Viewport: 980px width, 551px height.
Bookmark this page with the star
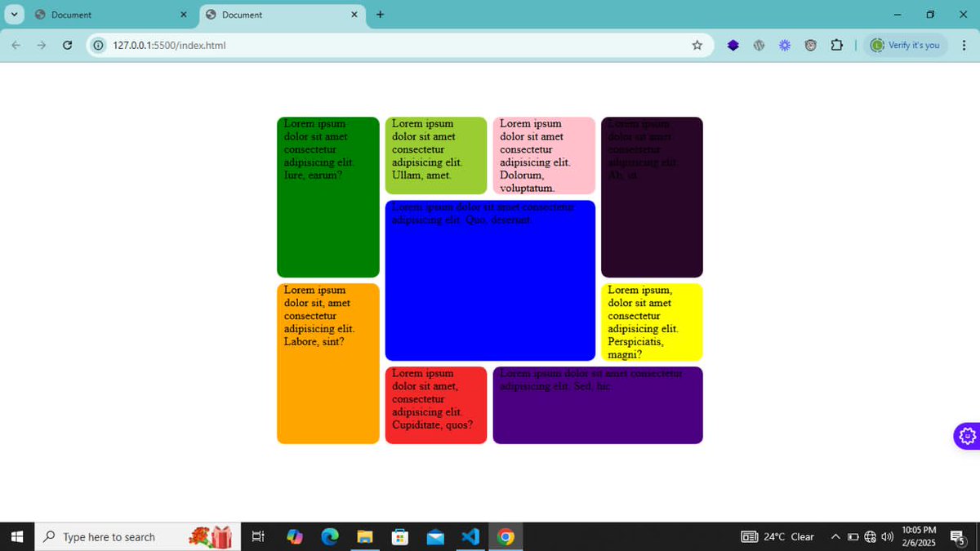pyautogui.click(x=697, y=46)
